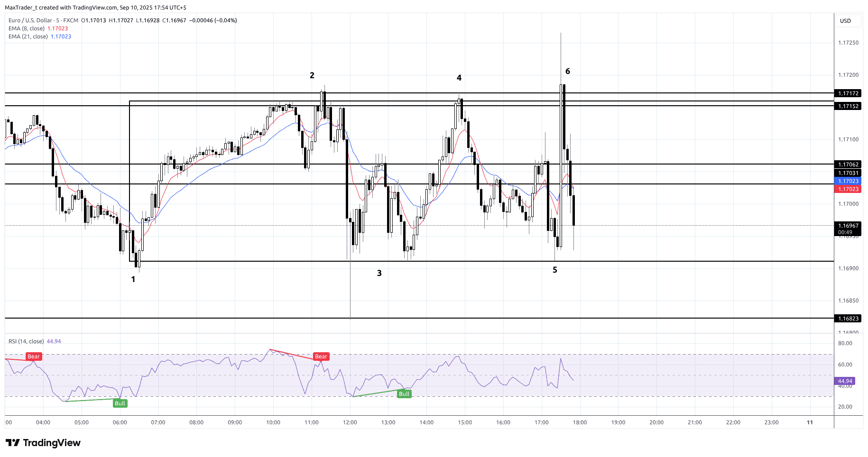The image size is (868, 457).
Task: Click the TradingView logo icon
Action: [13, 443]
